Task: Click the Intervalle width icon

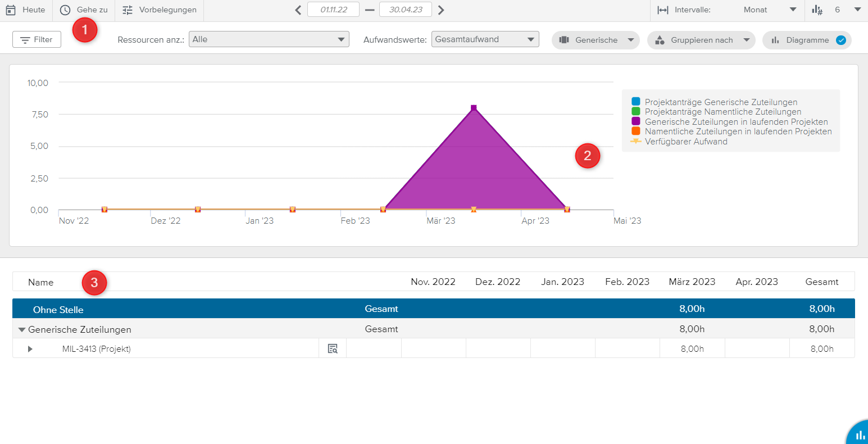Action: click(663, 10)
